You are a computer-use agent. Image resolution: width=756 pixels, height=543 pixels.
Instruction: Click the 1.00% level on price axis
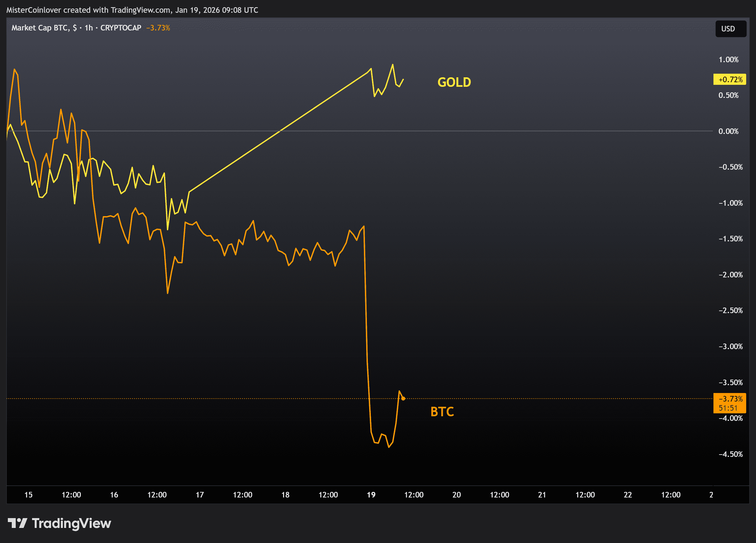(728, 60)
